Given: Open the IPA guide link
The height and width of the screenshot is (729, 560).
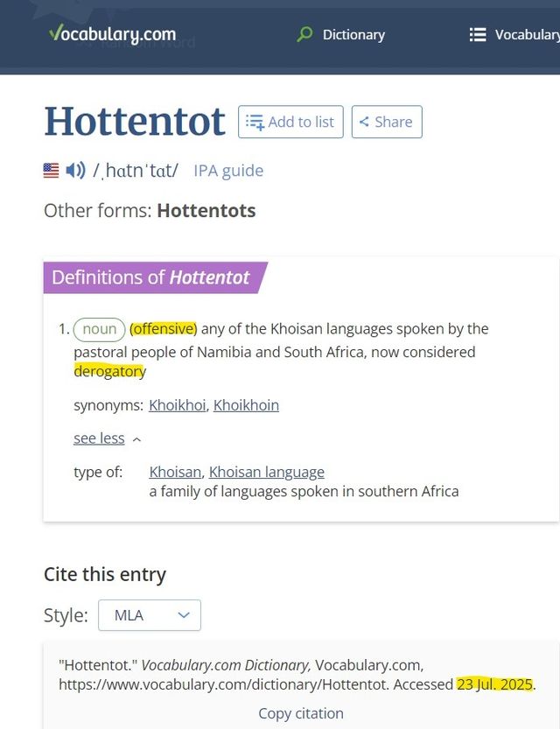Looking at the screenshot, I should click(227, 171).
